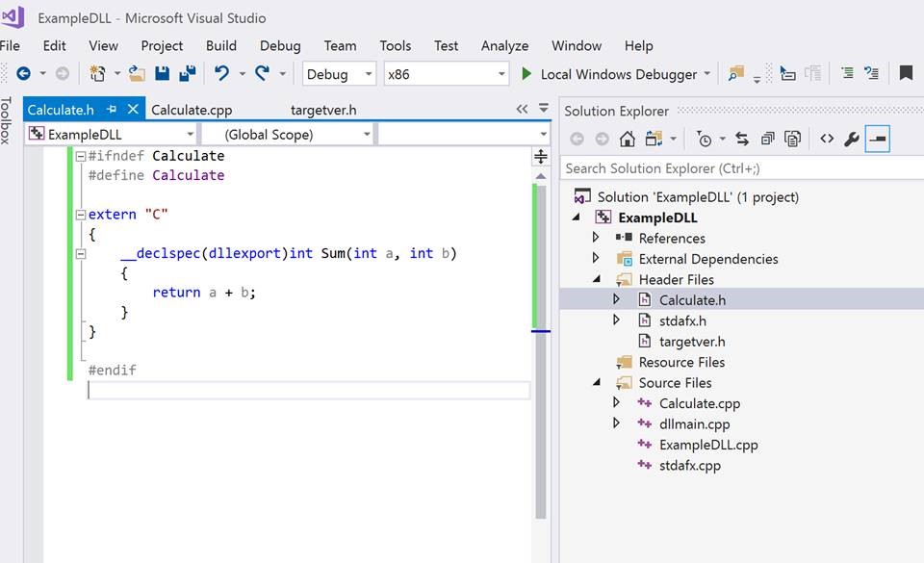
Task: Switch to the Calculate.cpp tab
Action: click(192, 110)
